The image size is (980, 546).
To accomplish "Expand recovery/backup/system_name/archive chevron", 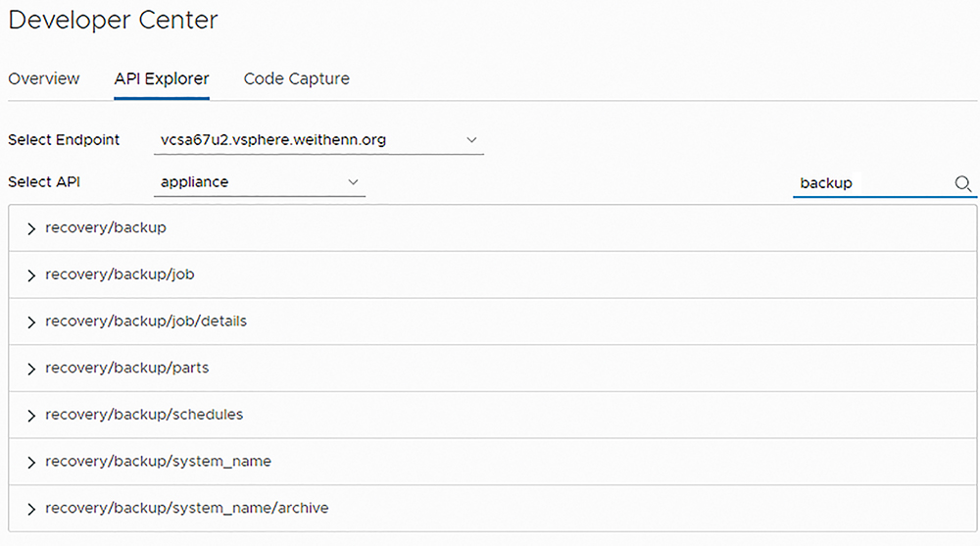I will pos(31,509).
